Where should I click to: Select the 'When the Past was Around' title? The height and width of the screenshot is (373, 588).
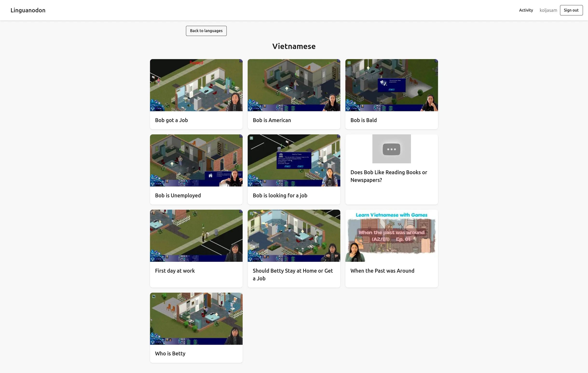click(x=383, y=271)
